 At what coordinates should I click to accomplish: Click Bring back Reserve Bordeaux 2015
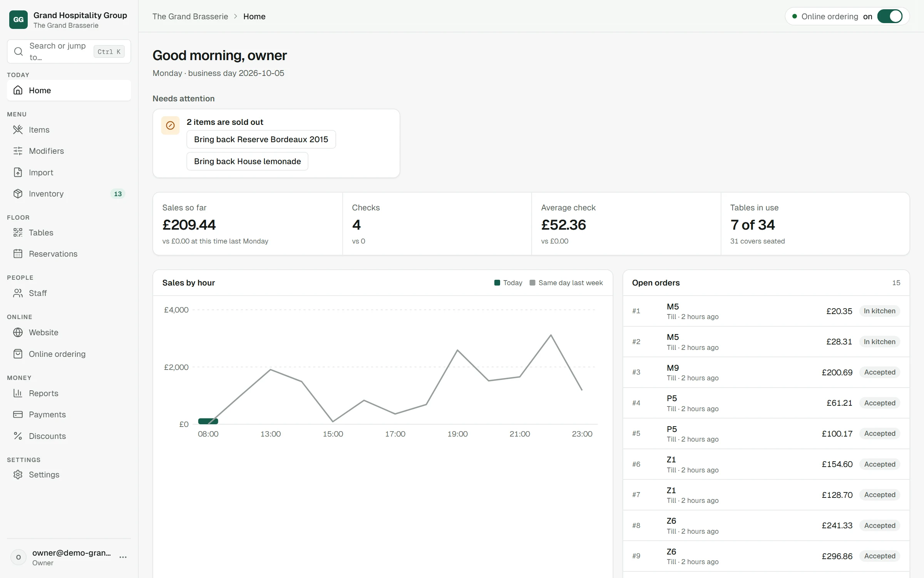coord(261,139)
